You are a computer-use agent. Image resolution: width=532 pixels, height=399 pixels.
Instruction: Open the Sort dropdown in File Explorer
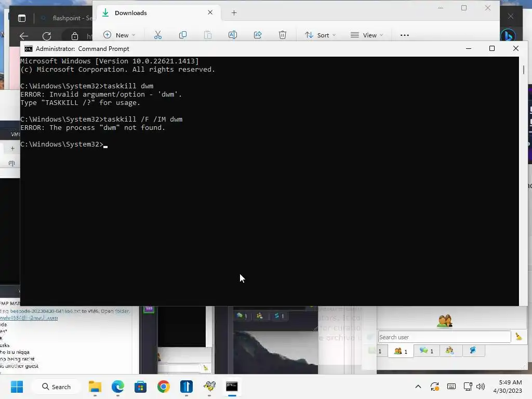(x=320, y=35)
